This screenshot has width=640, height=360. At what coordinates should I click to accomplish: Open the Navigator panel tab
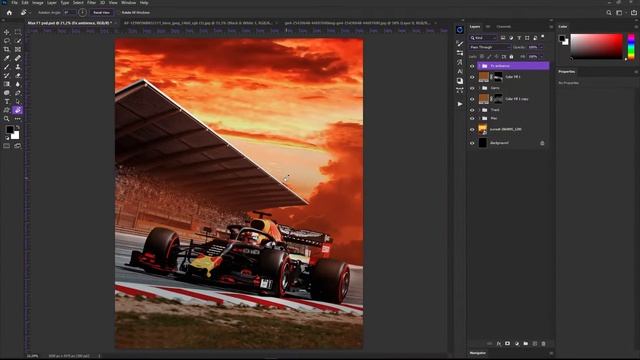478,353
